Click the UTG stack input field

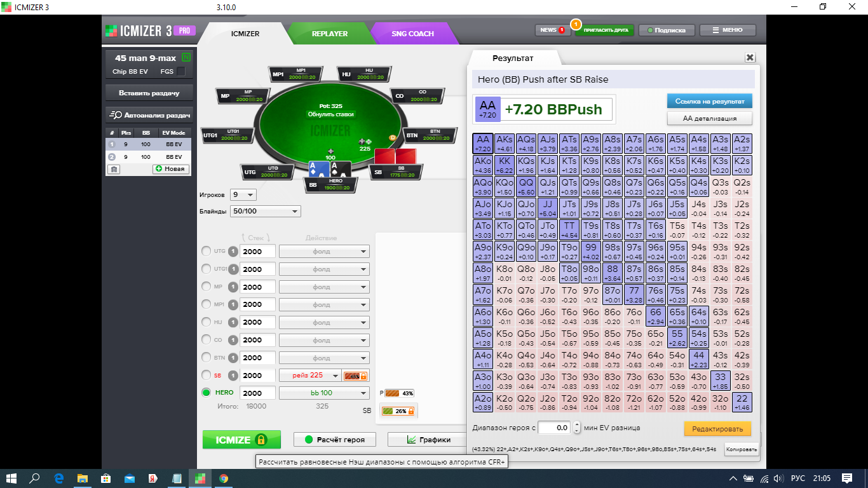pyautogui.click(x=258, y=252)
